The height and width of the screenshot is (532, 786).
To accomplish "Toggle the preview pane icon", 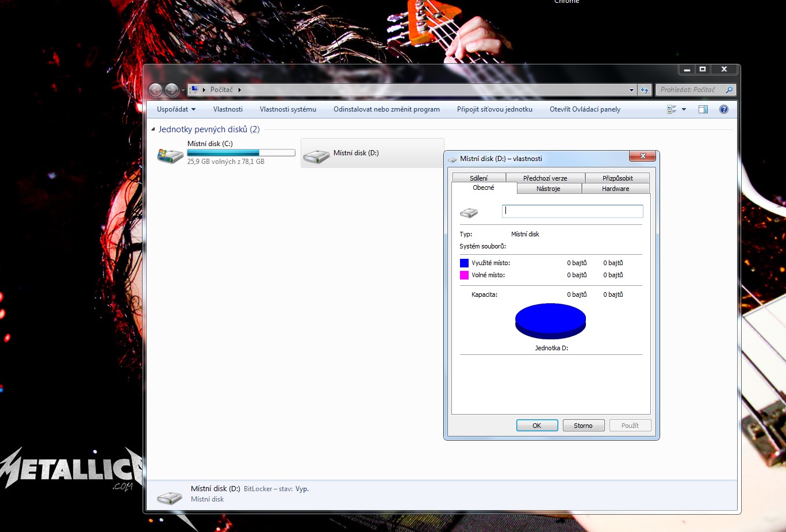I will [703, 109].
